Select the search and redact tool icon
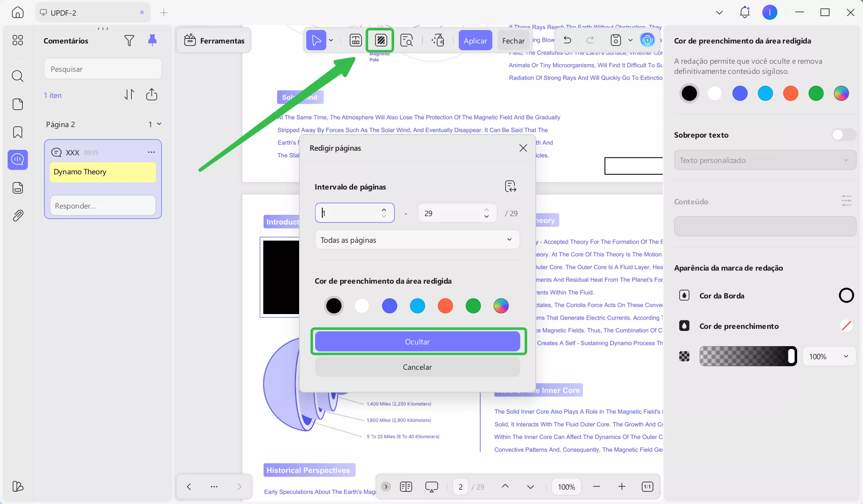Screen dimensions: 863x504 pos(406,41)
